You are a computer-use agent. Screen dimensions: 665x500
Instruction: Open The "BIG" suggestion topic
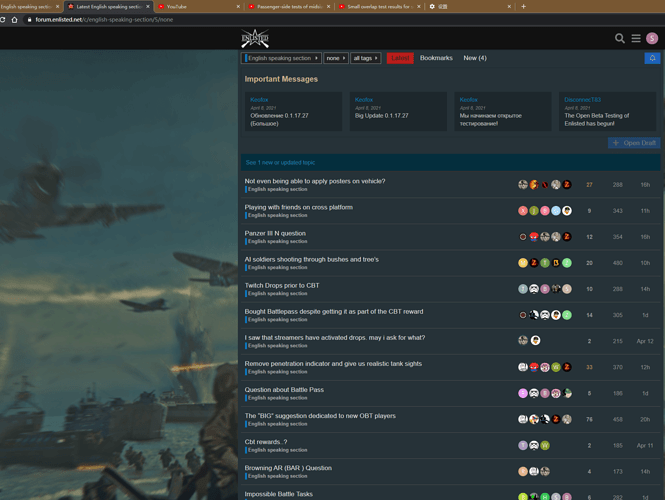point(320,416)
